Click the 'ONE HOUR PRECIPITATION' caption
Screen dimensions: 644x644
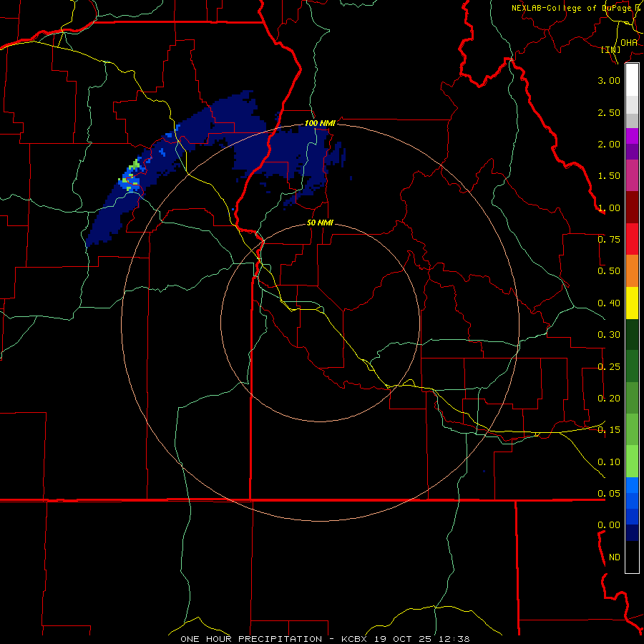(251, 639)
